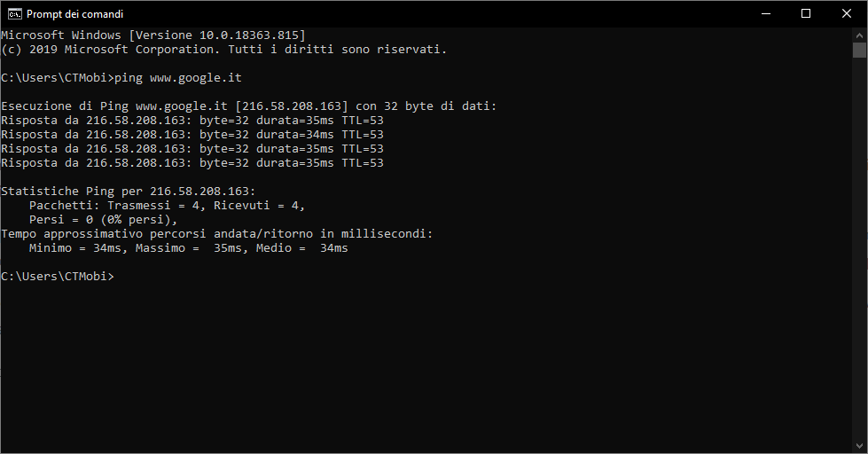This screenshot has width=868, height=454.
Task: Click the "Esecuzione di Ping" output line
Action: tap(248, 106)
